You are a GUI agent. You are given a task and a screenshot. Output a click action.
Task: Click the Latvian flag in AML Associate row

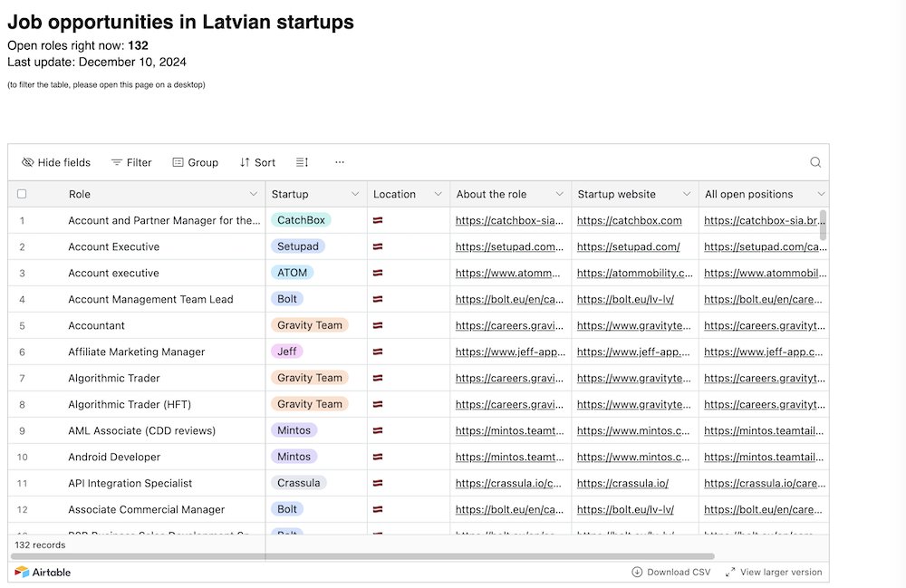pyautogui.click(x=378, y=430)
